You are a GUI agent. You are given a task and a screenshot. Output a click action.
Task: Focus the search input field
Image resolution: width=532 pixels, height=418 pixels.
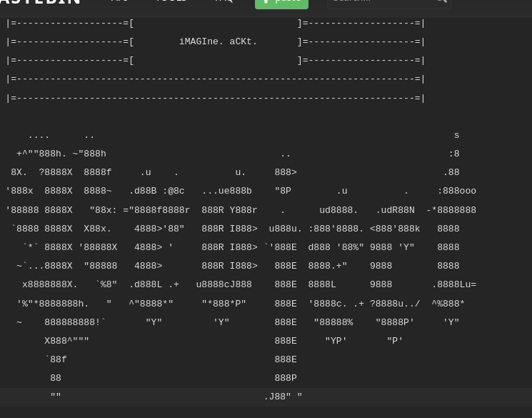[388, 3]
